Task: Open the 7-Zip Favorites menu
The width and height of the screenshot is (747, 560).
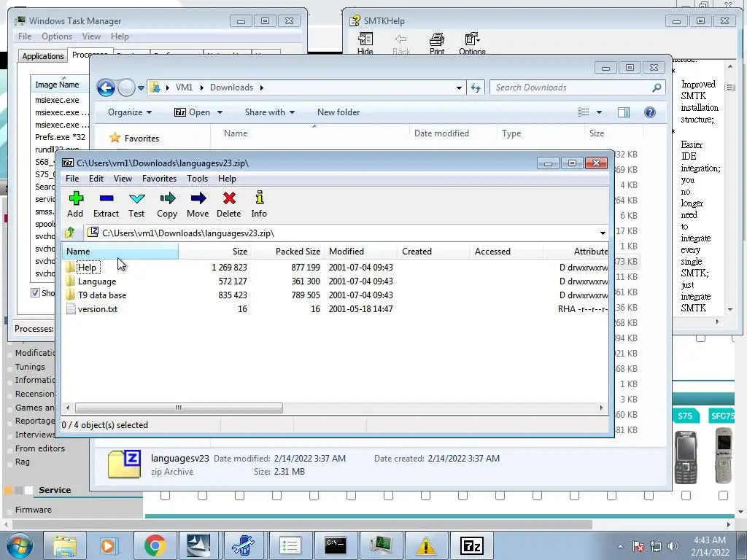Action: 159,179
